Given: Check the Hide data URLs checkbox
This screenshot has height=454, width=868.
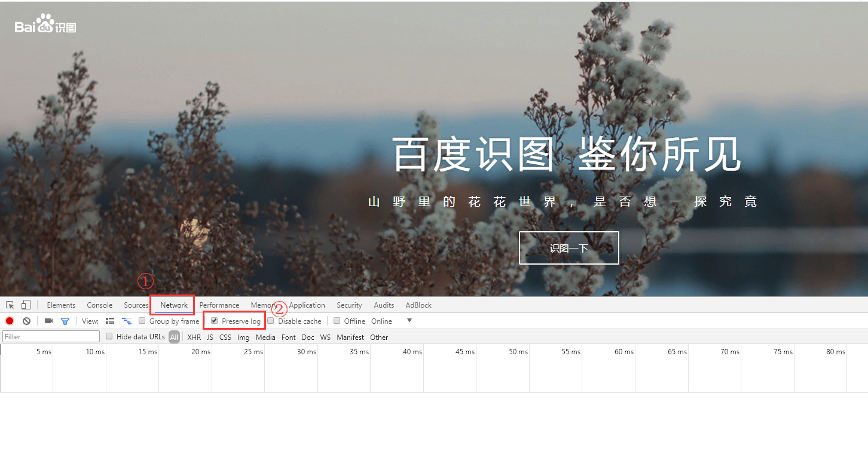Looking at the screenshot, I should click(x=109, y=336).
